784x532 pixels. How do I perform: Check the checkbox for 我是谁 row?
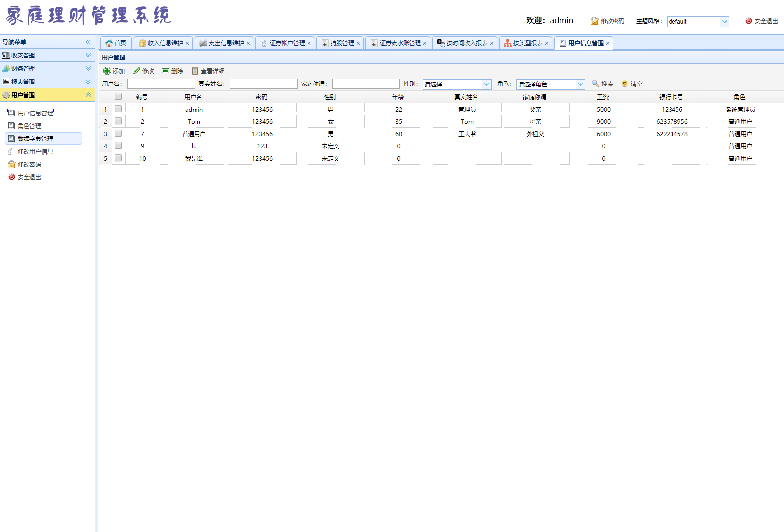pos(118,158)
